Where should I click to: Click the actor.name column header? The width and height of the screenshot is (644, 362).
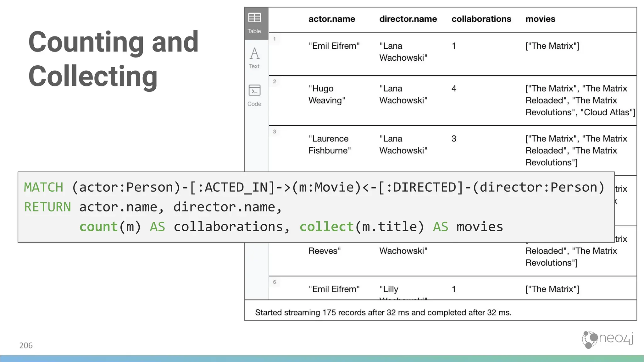(331, 19)
